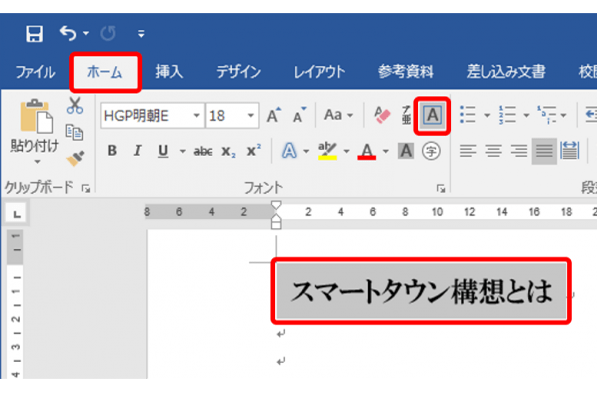Image resolution: width=597 pixels, height=398 pixels.
Task: Open the フォント dialog launcher
Action: click(441, 189)
